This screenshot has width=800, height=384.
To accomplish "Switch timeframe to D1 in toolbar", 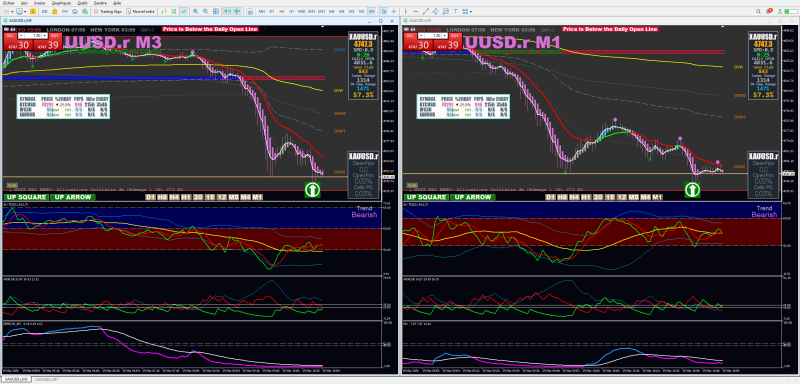I will (x=271, y=11).
